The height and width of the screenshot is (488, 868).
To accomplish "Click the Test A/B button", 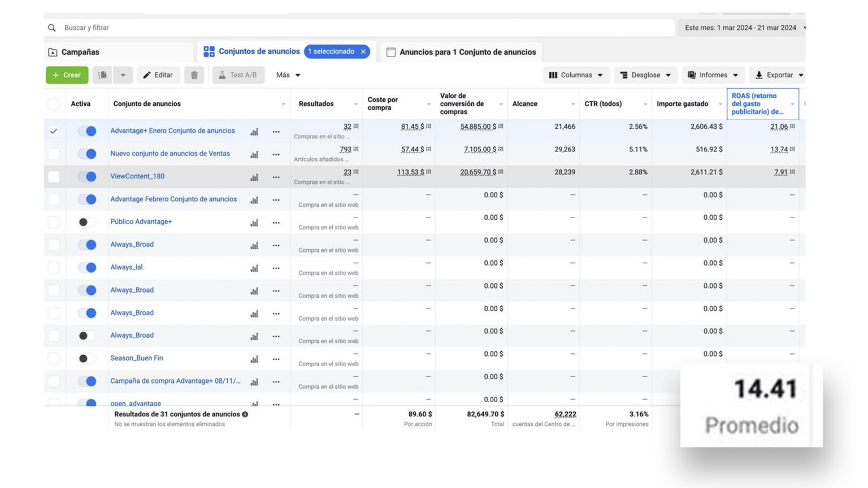I will (238, 75).
